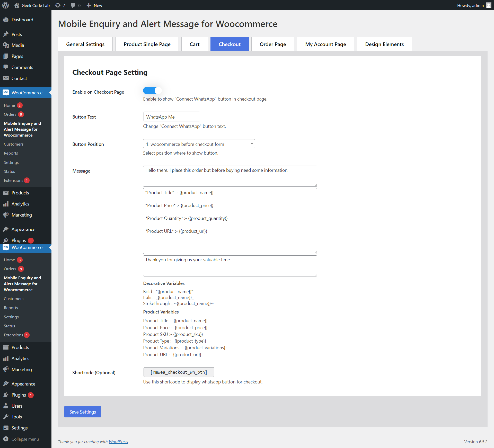Click the first Products icon in sidebar
The image size is (494, 448).
tap(6, 193)
